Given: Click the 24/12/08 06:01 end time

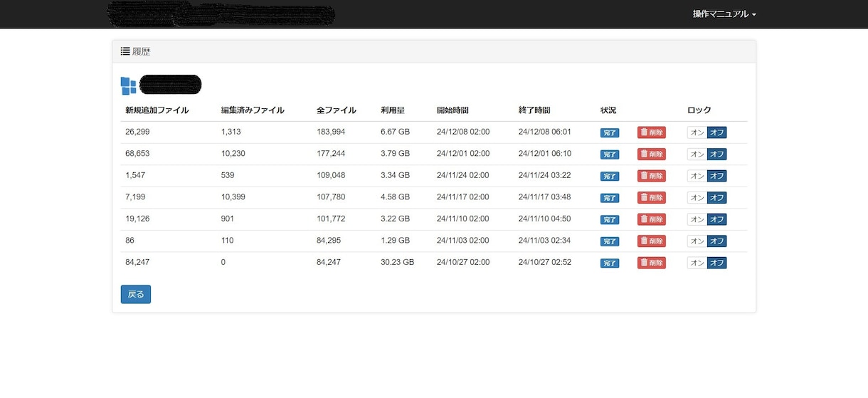Looking at the screenshot, I should [545, 132].
